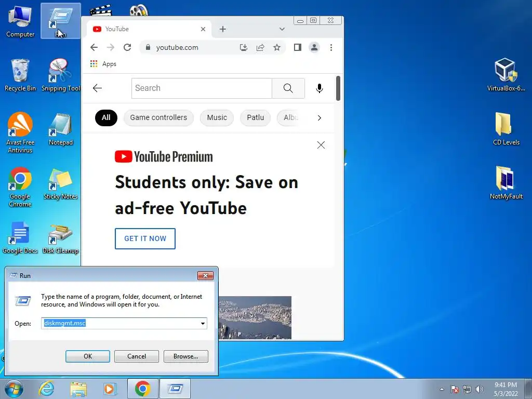Expand Chrome tab search chevron
Image resolution: width=532 pixels, height=399 pixels.
[282, 29]
